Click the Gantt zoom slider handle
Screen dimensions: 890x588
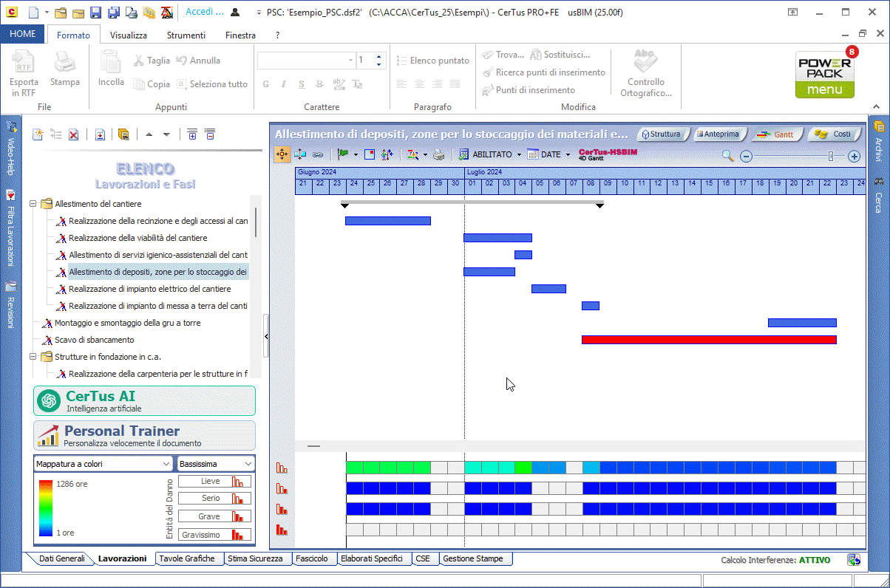(831, 156)
